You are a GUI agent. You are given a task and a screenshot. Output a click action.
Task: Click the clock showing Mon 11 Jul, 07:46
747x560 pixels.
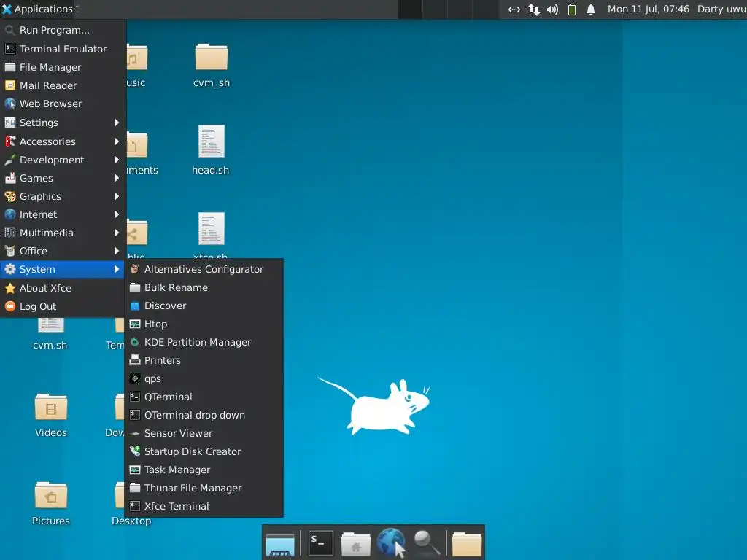click(648, 9)
